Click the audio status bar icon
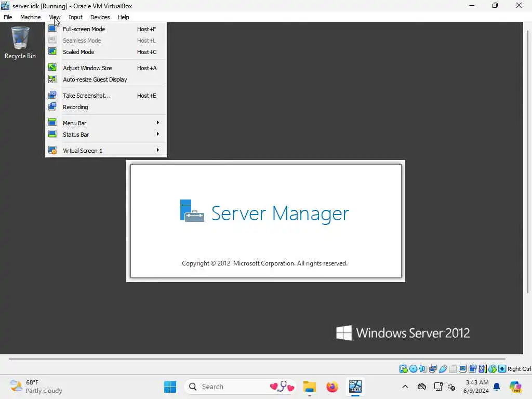The width and height of the screenshot is (532, 399). tap(423, 369)
